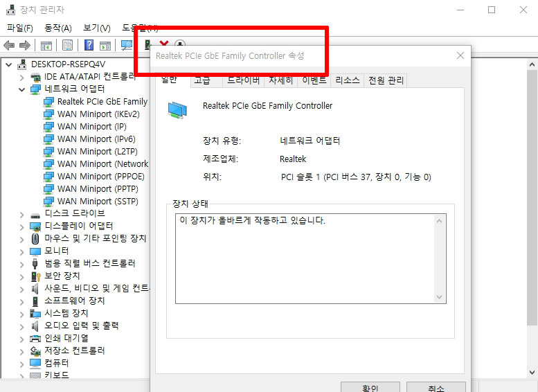The height and width of the screenshot is (392, 538).
Task: Click Device Manager vertical scrollbar thumb
Action: (x=532, y=197)
